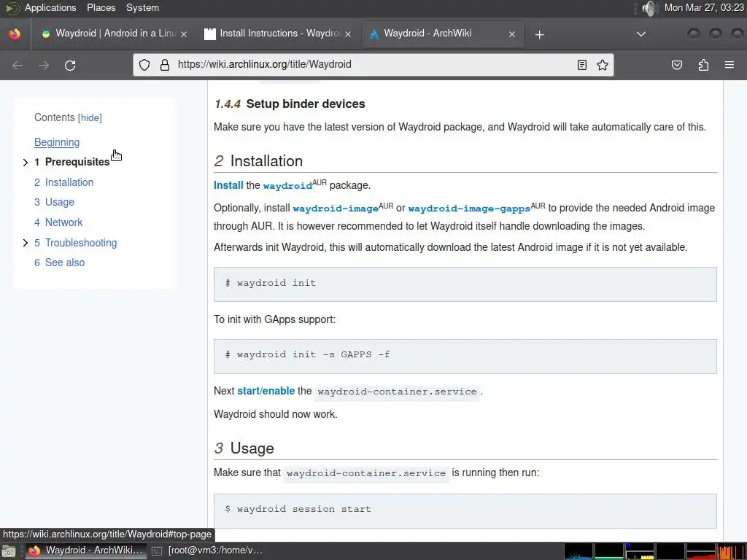Go to Usage in contents
This screenshot has width=747, height=560.
click(x=60, y=202)
